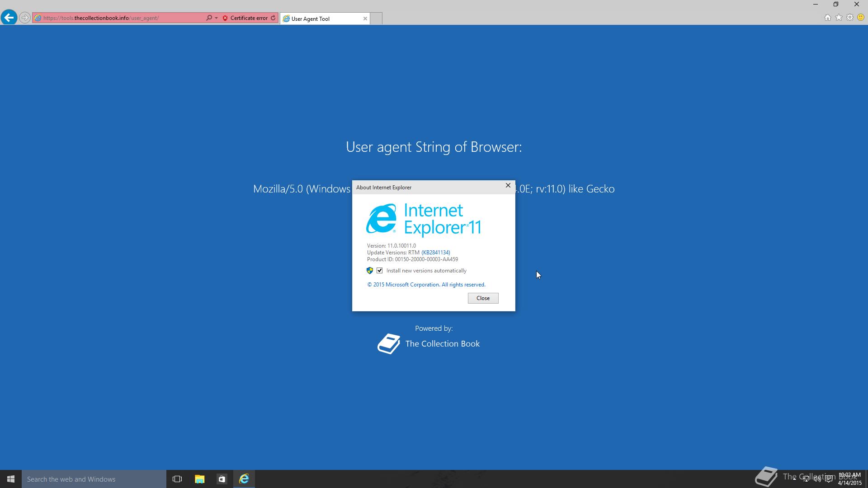Click the search magnifier in address bar
The width and height of the screenshot is (868, 488).
(x=209, y=18)
